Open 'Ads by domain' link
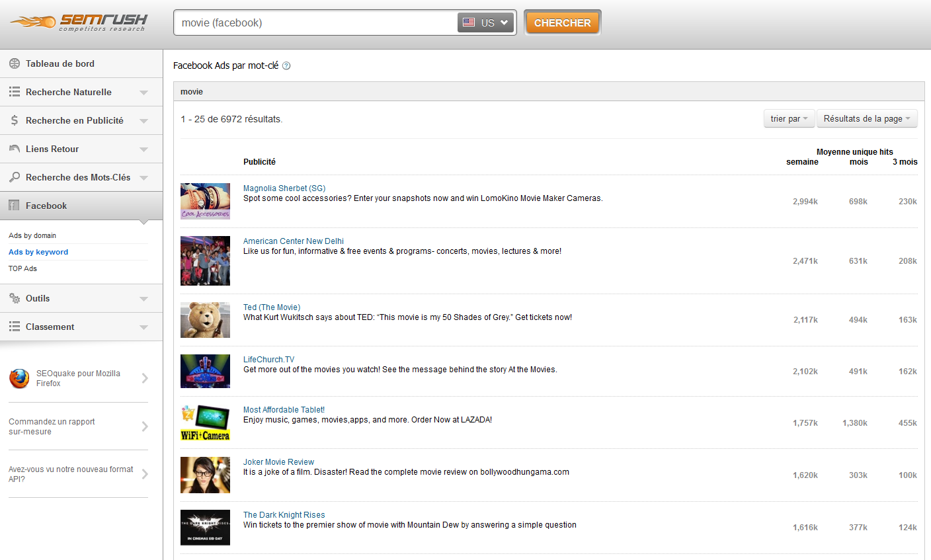Viewport: 931px width, 560px height. pyautogui.click(x=32, y=235)
